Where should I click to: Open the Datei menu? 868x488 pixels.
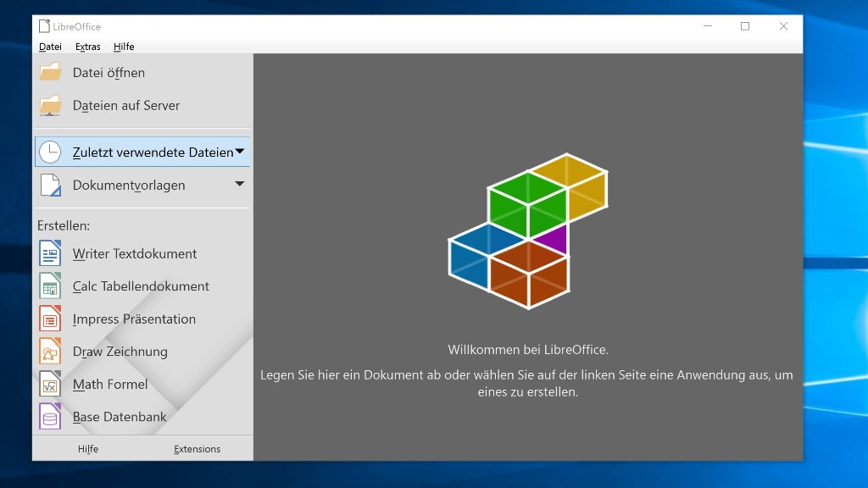click(x=50, y=47)
